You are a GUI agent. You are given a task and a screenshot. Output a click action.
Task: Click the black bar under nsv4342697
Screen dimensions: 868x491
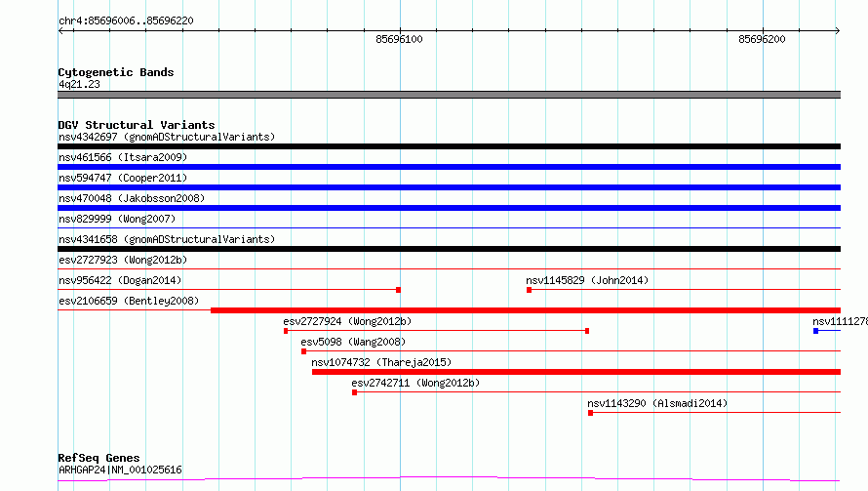pyautogui.click(x=449, y=146)
